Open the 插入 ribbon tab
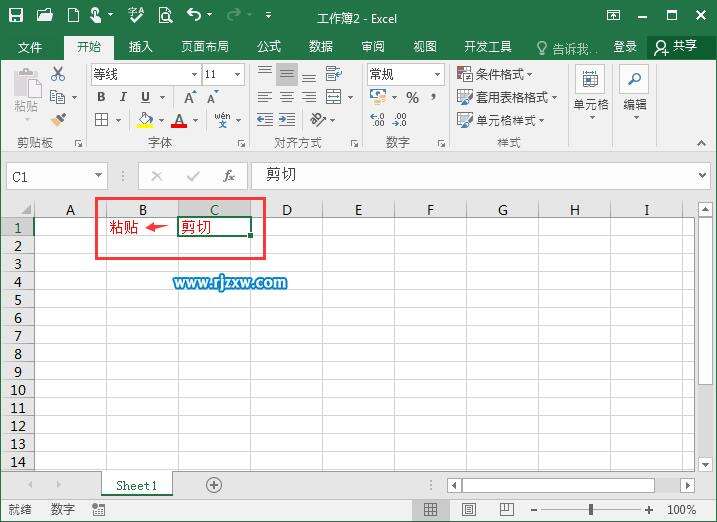 point(141,47)
